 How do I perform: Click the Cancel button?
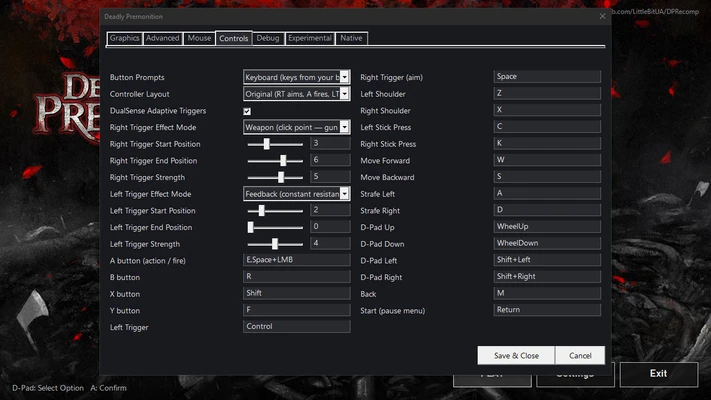click(x=580, y=356)
